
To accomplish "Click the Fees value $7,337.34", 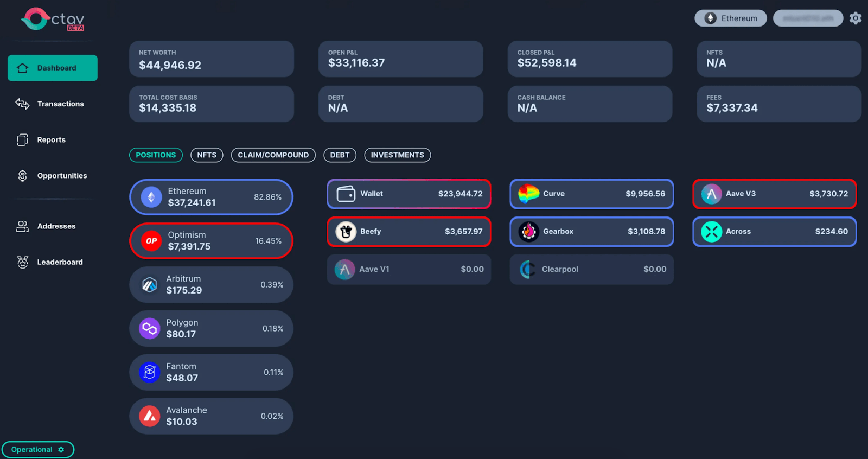I will pos(732,108).
